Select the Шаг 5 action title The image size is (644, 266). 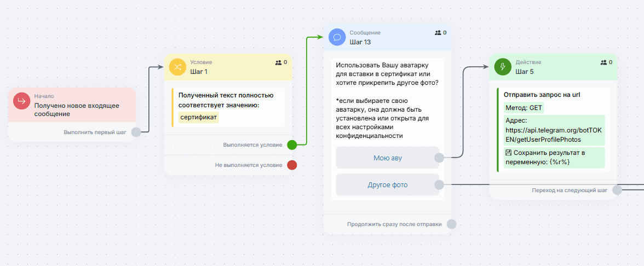tap(525, 72)
